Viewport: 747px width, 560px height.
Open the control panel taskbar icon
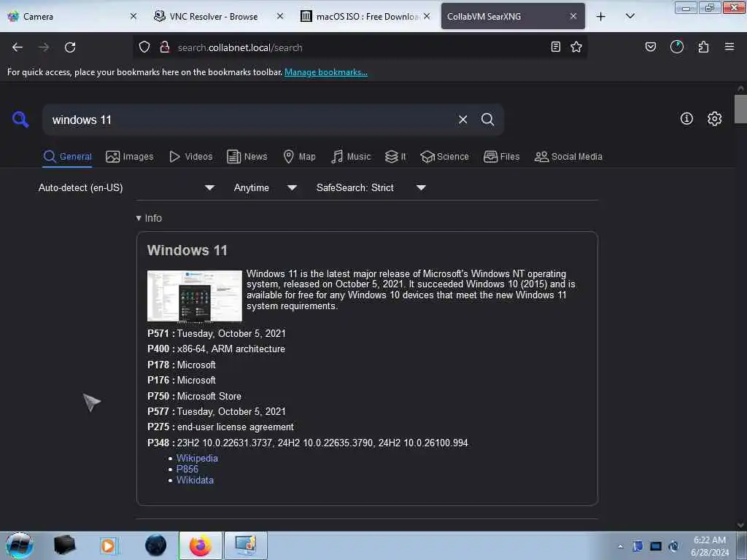click(246, 545)
